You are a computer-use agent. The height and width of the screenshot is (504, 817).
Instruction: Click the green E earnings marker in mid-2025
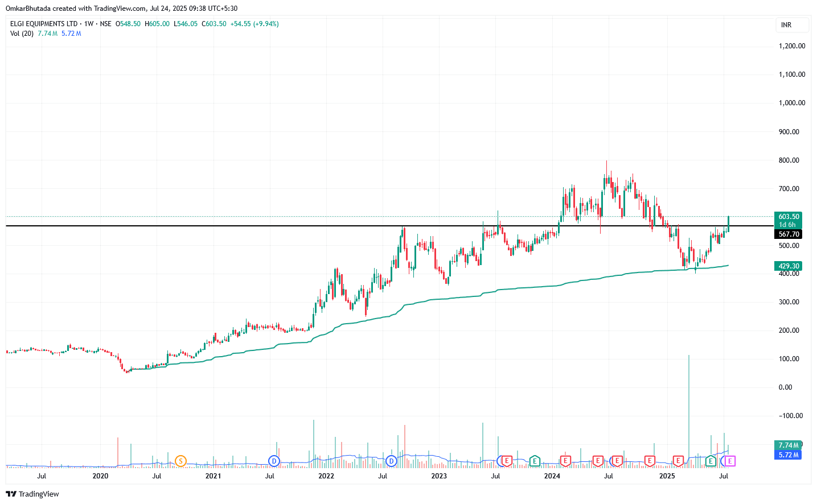[x=711, y=461]
